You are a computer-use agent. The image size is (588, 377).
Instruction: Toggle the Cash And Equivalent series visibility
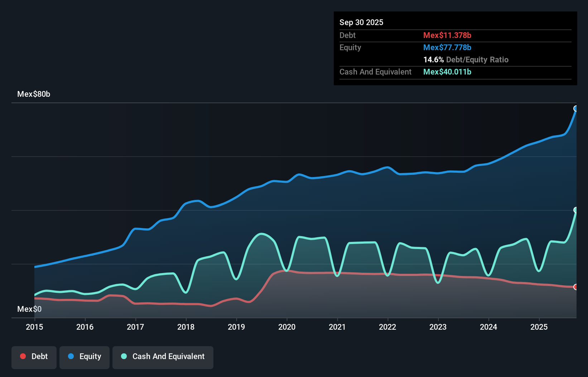pos(163,357)
